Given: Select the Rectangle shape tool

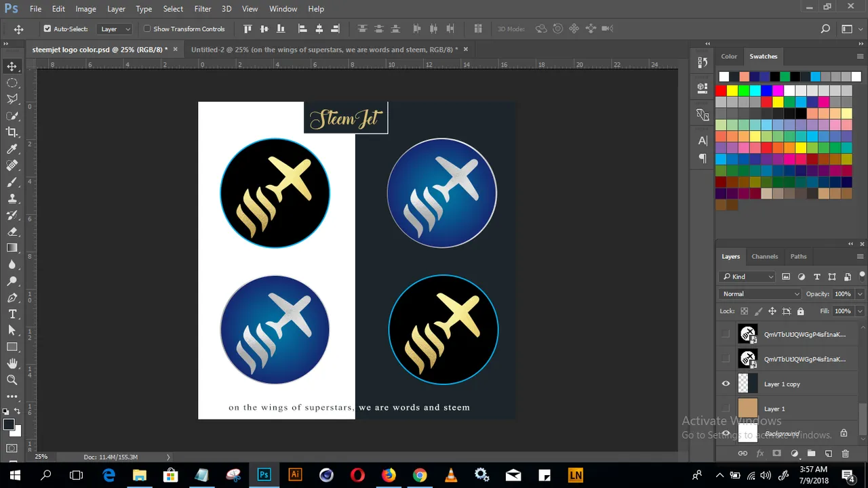Looking at the screenshot, I should coord(12,347).
